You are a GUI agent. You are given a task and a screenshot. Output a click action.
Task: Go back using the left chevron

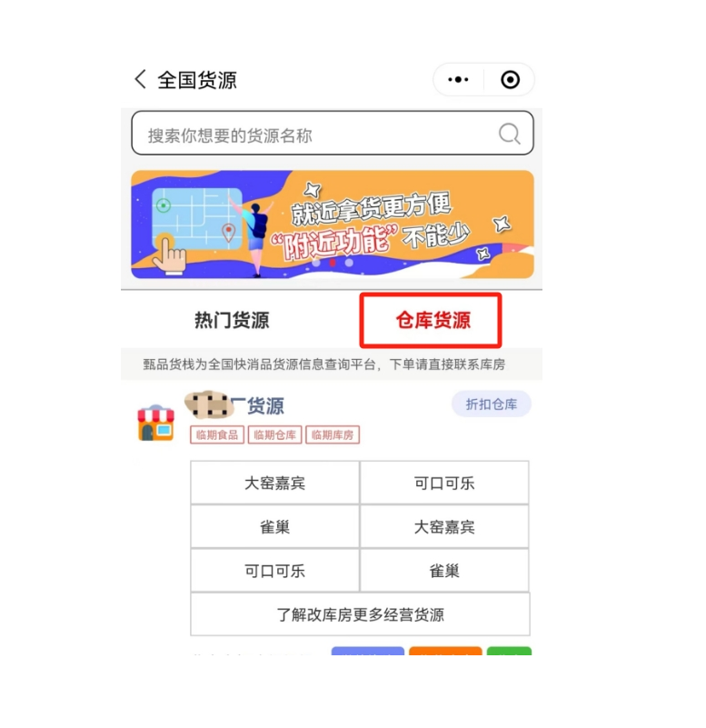[140, 79]
